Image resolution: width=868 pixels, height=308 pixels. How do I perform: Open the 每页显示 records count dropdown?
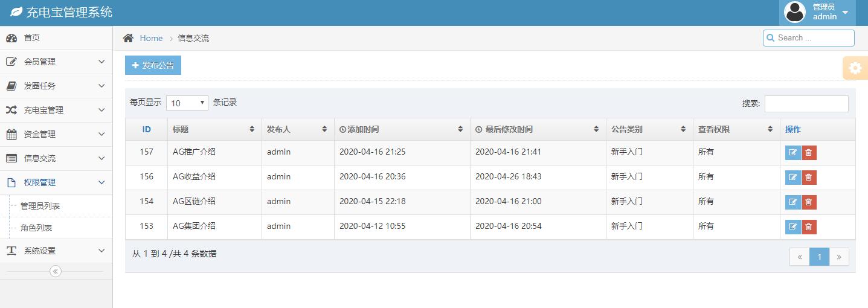pos(187,103)
